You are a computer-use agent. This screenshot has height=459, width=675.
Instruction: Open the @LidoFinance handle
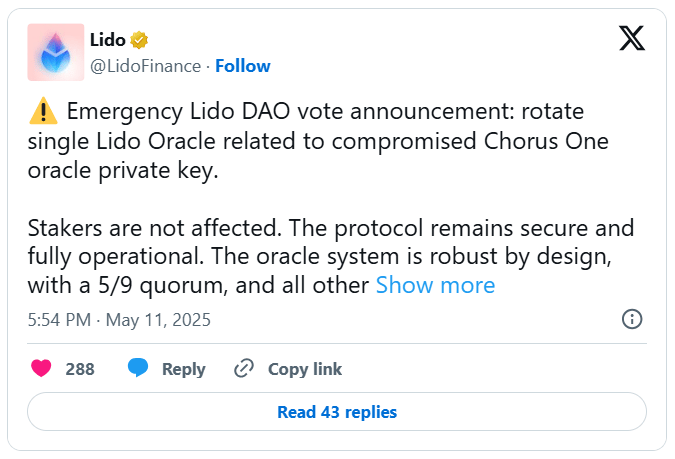147,66
